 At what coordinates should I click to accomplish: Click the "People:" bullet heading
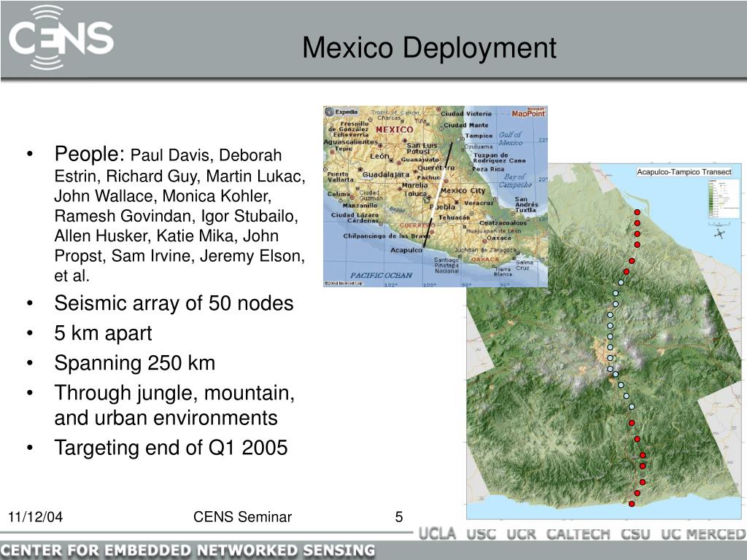pyautogui.click(x=90, y=154)
